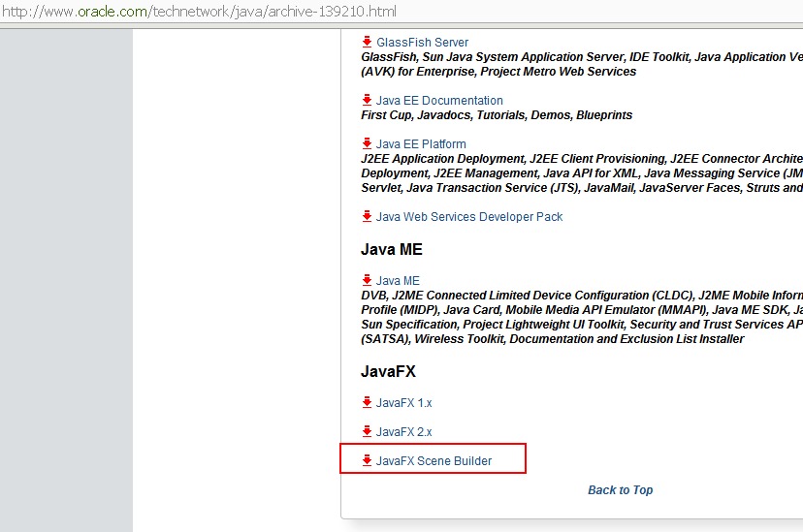Open the Java EE Platform link
Image resolution: width=803 pixels, height=532 pixels.
click(421, 143)
